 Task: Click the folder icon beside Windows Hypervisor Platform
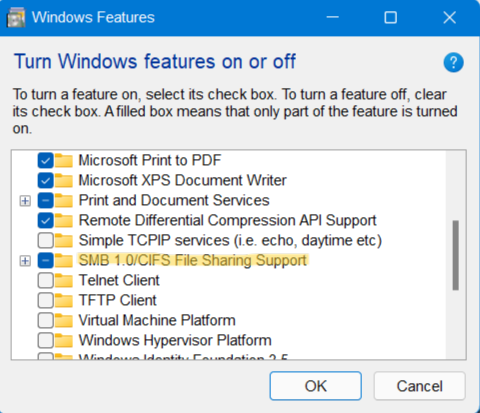point(63,340)
